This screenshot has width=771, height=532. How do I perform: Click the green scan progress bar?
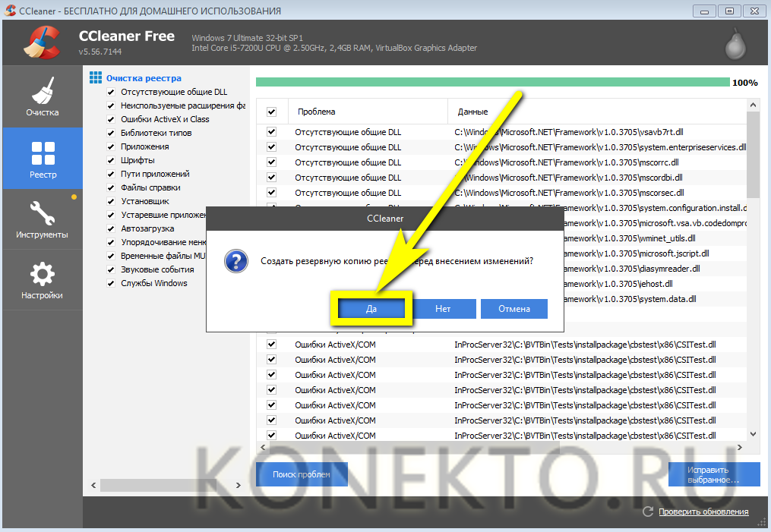point(491,82)
